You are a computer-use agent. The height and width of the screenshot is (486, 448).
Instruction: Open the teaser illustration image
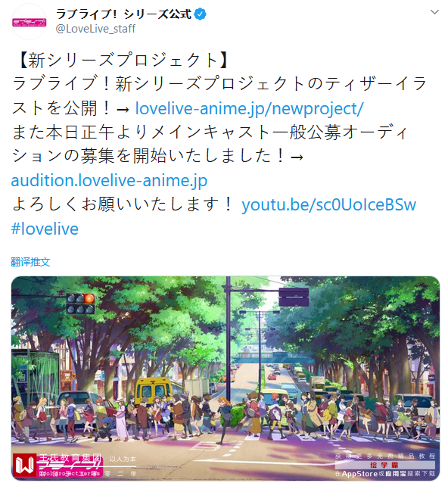click(x=226, y=379)
